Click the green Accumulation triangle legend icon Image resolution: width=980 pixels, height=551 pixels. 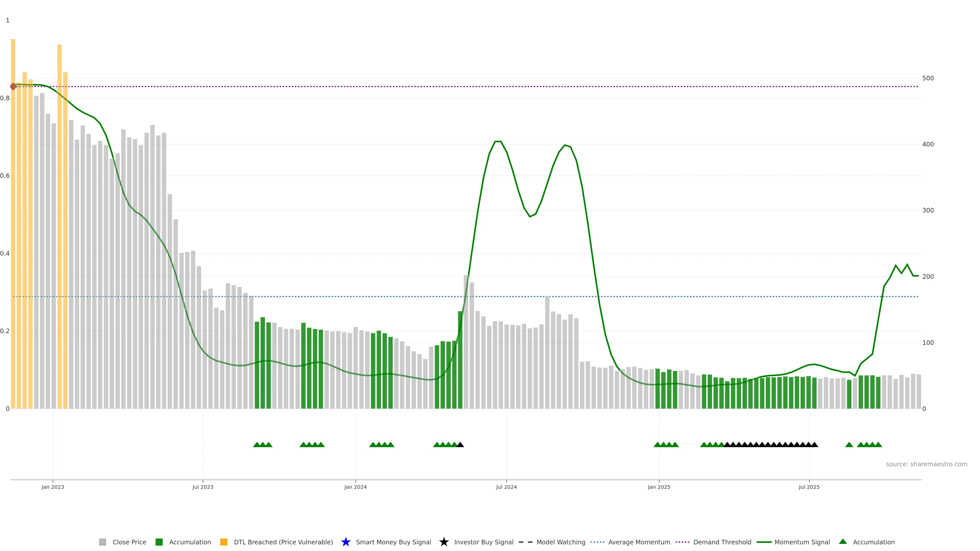click(x=843, y=542)
